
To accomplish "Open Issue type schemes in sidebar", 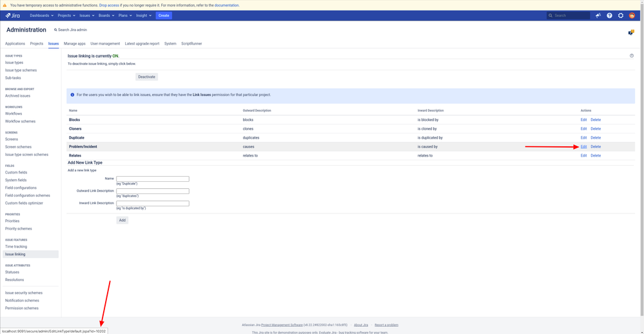I will coord(21,70).
